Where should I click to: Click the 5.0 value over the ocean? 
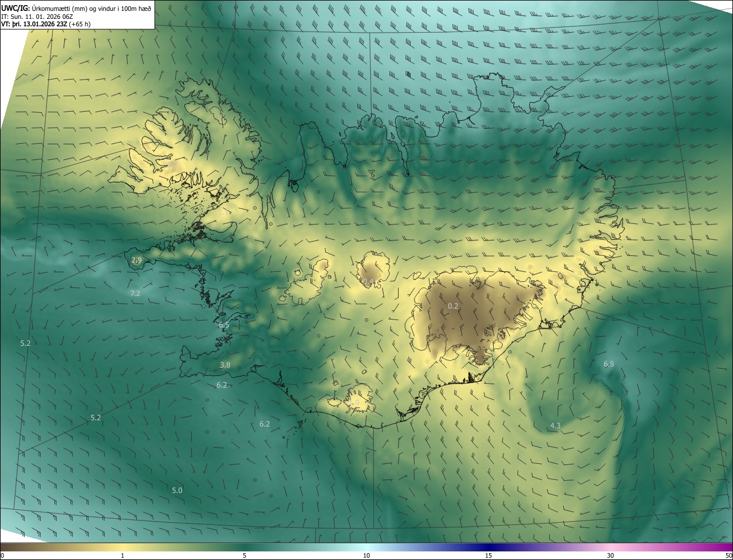177,490
